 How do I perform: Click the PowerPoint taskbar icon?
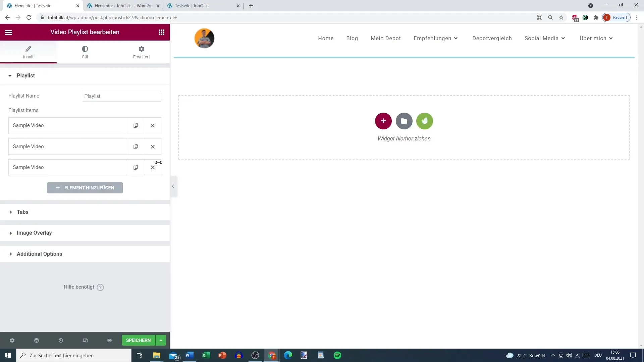coord(223,356)
